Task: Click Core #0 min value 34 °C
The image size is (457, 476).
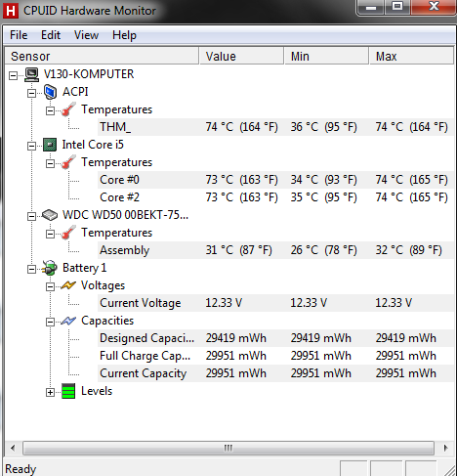Action: click(x=323, y=180)
